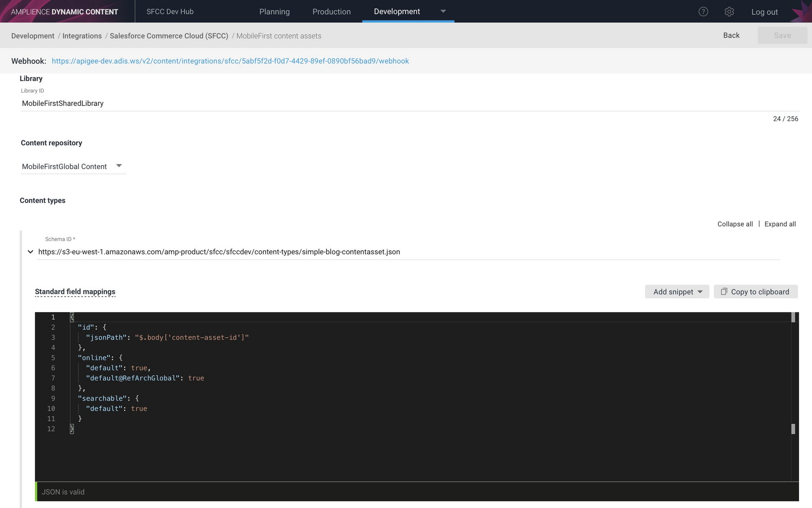Click the Back button
Viewport: 812px width, 508px height.
click(731, 35)
